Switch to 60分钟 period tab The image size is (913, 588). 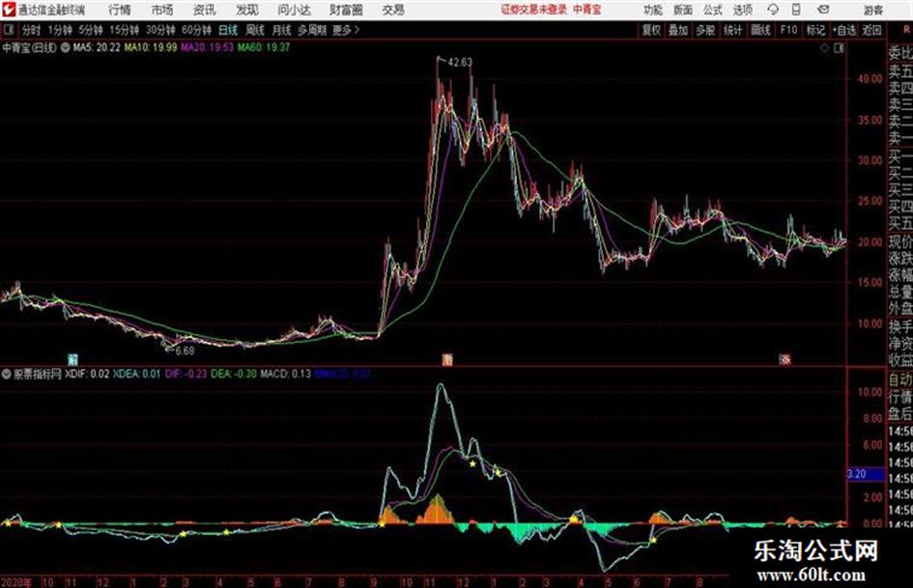197,30
